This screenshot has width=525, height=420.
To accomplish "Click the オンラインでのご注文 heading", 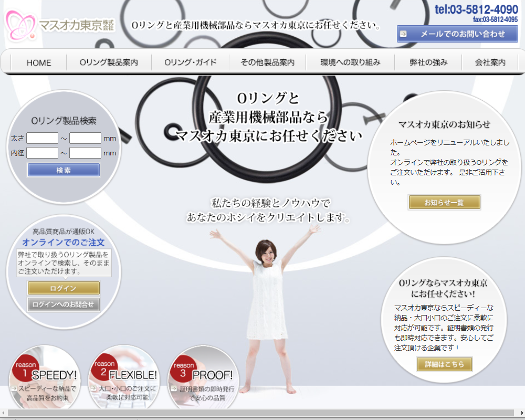I will tap(64, 242).
